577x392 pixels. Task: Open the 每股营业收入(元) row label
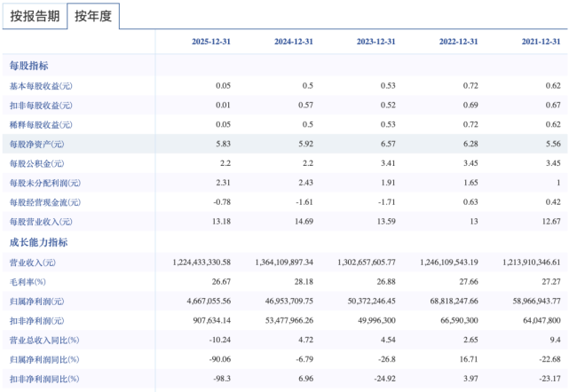41,222
